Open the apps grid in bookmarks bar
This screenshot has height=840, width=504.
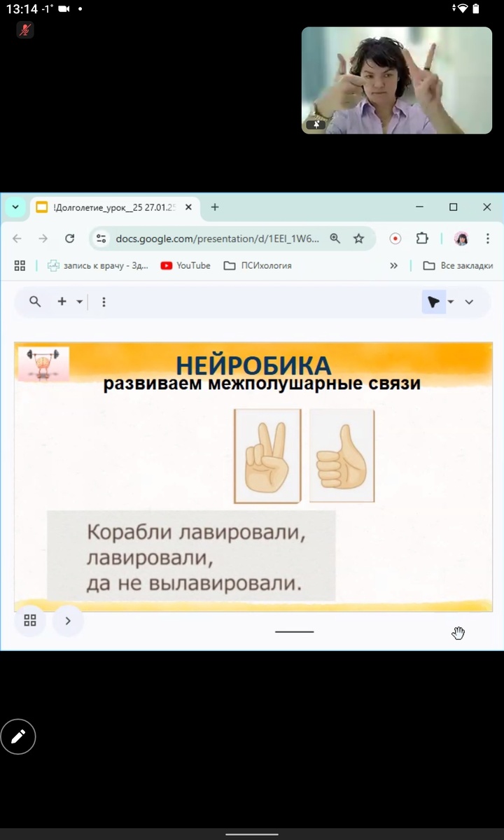20,265
